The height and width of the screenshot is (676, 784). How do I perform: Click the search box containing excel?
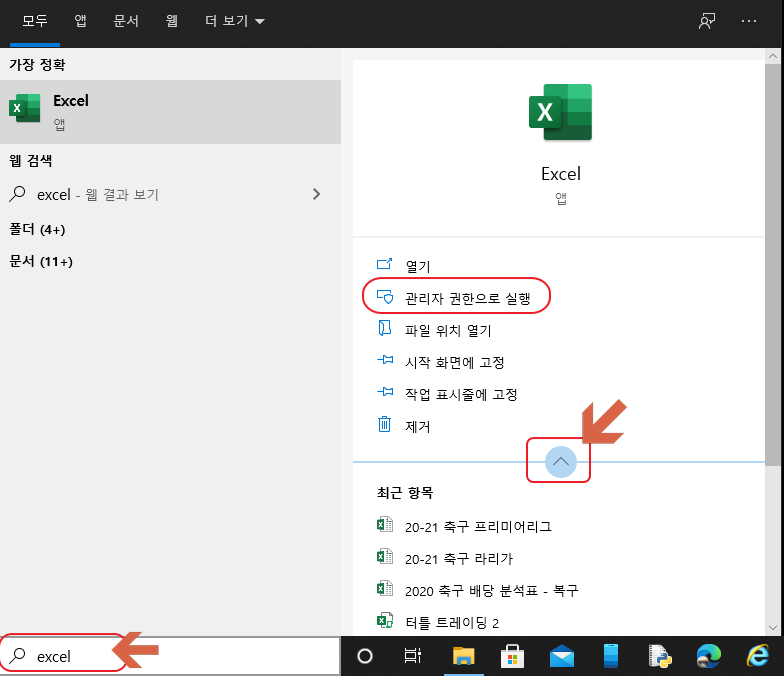pyautogui.click(x=170, y=656)
